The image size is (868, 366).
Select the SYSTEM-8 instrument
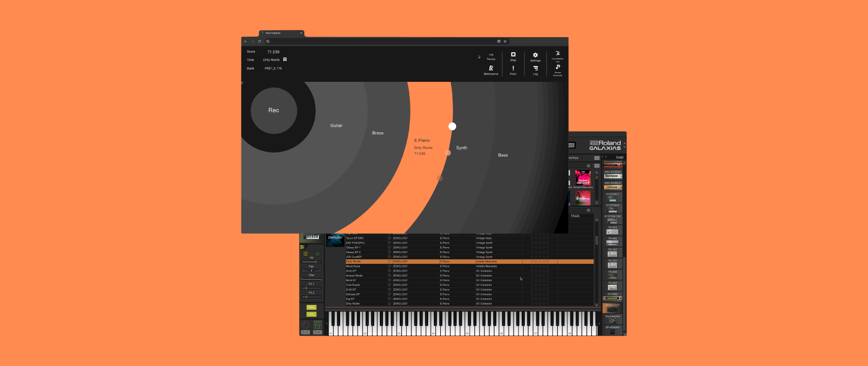click(612, 208)
